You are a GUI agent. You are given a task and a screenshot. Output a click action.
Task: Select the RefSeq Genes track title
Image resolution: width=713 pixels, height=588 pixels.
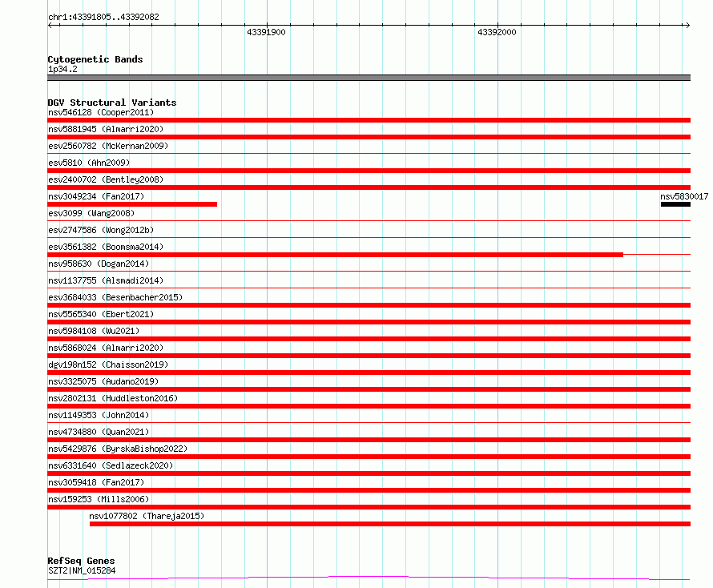[x=82, y=561]
